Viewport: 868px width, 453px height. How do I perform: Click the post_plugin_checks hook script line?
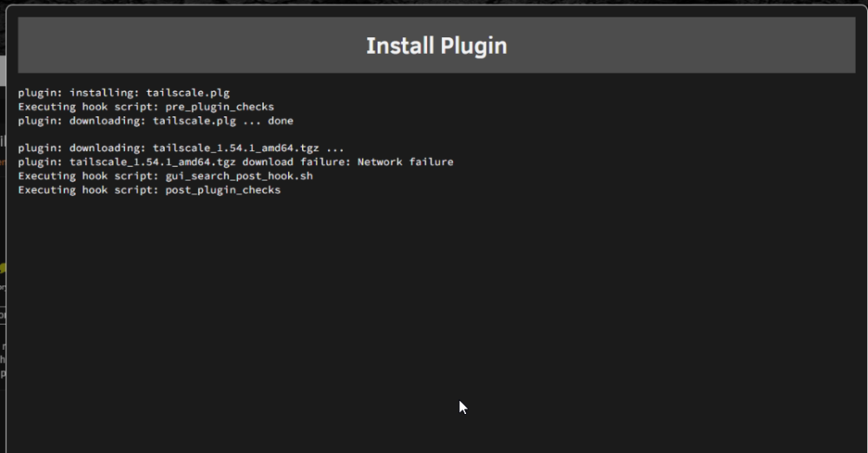click(149, 190)
